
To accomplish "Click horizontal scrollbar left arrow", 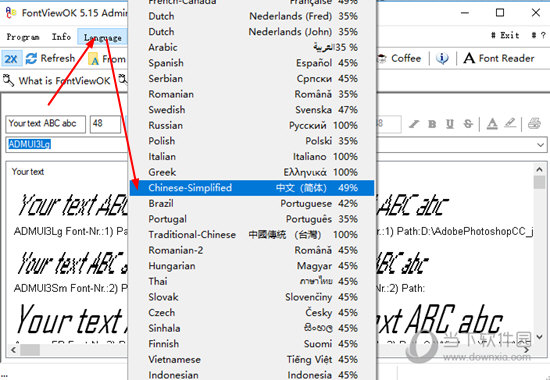I will pos(14,350).
